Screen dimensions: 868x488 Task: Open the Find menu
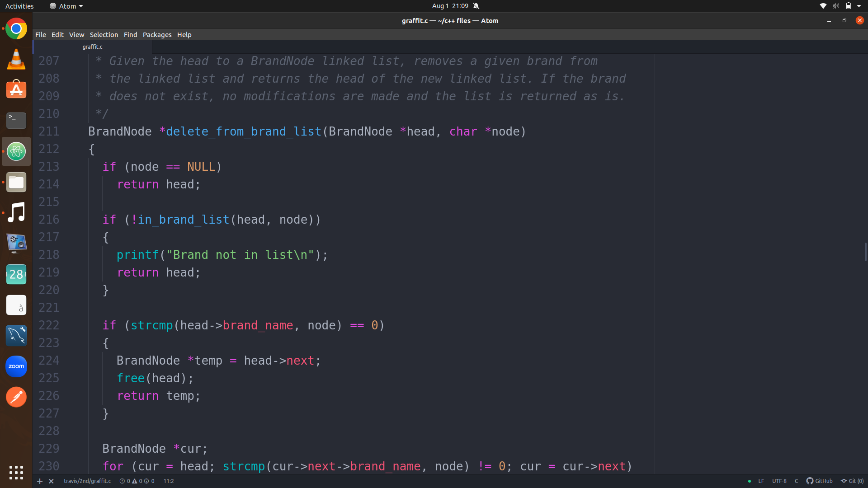[131, 35]
